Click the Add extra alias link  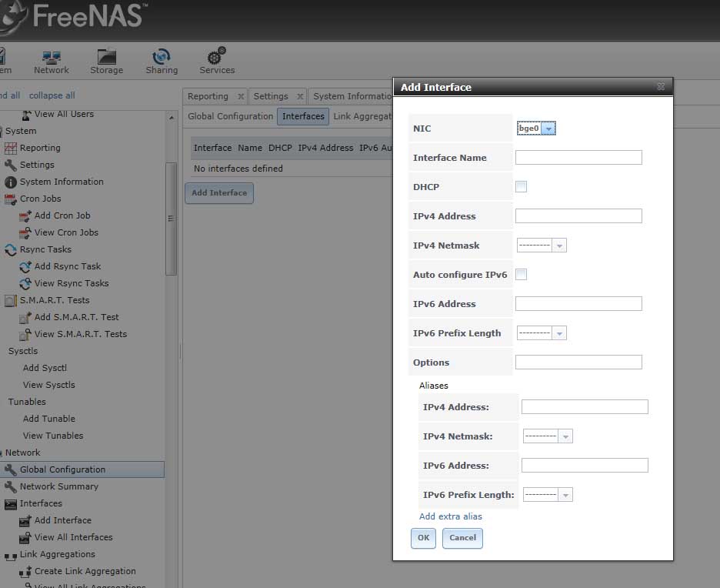[x=451, y=516]
